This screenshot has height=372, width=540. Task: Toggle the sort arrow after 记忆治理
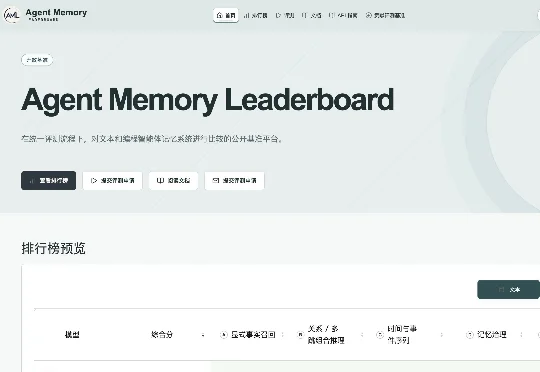click(x=521, y=334)
